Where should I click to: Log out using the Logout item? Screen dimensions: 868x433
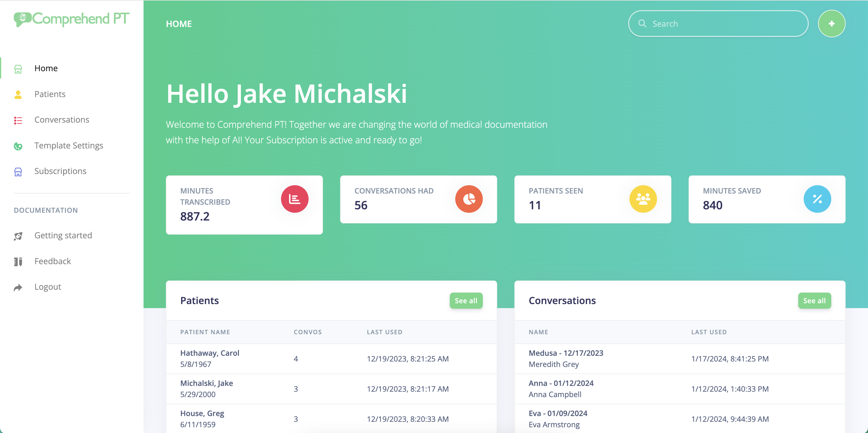[x=48, y=287]
